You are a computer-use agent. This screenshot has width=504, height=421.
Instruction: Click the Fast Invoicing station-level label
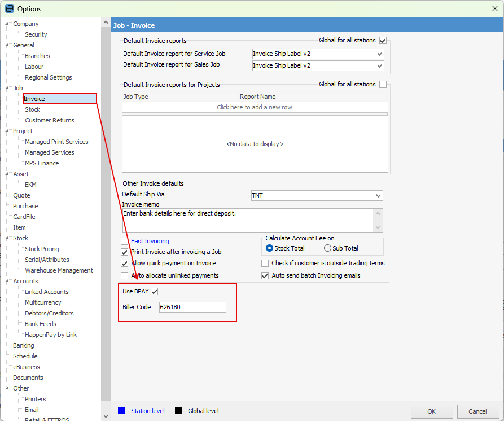pyautogui.click(x=150, y=241)
